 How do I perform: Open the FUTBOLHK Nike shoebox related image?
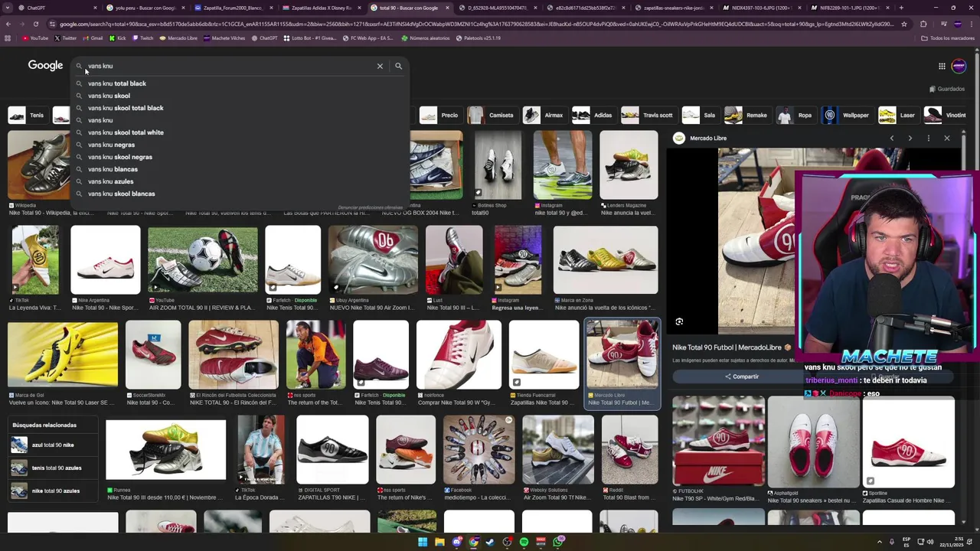(x=718, y=441)
